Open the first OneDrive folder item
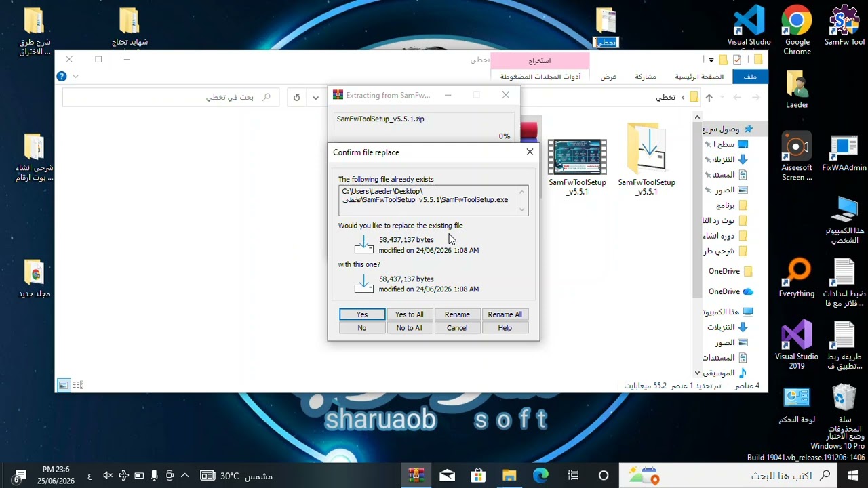 (x=730, y=271)
